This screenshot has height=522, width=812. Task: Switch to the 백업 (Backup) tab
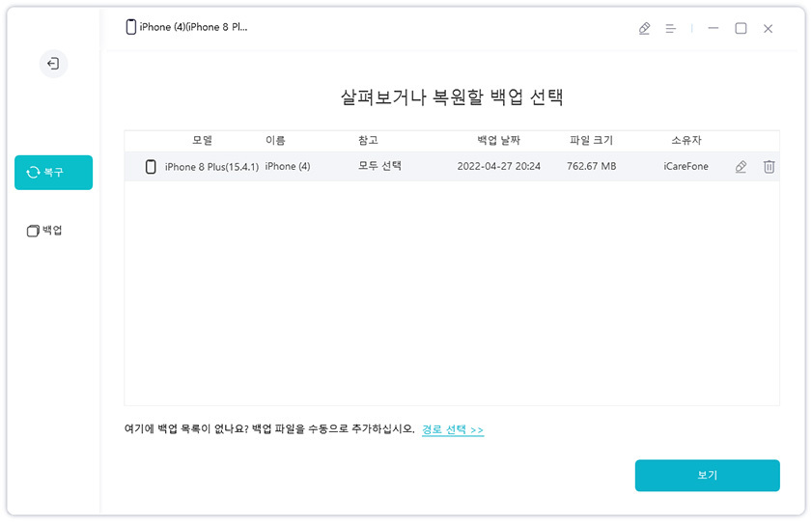tap(44, 231)
